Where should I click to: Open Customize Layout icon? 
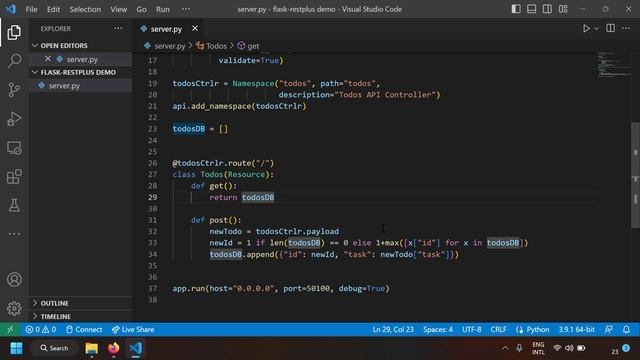point(563,9)
